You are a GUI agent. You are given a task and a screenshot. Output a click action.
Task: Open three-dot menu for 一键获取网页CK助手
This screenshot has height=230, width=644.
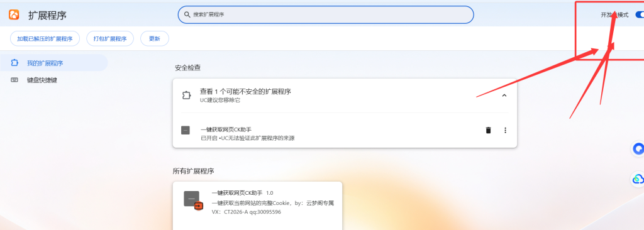point(505,130)
